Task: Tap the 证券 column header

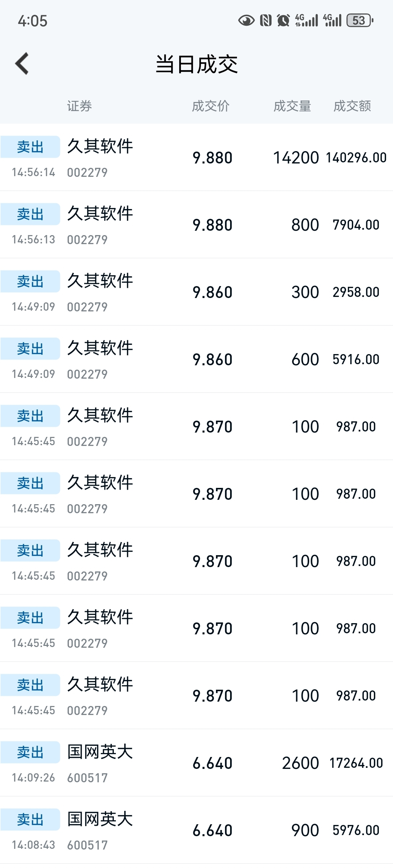Action: pos(79,106)
